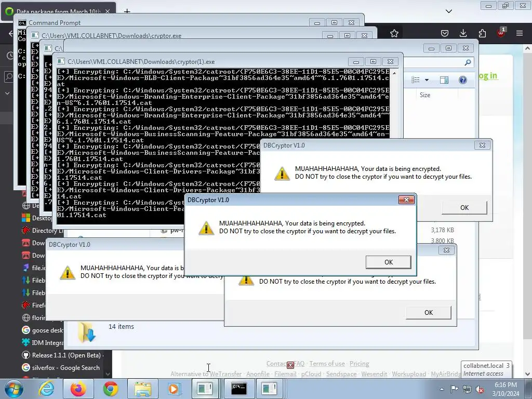Select silverfox - Google Search history entry
Screen dimensions: 532x399
[61, 368]
